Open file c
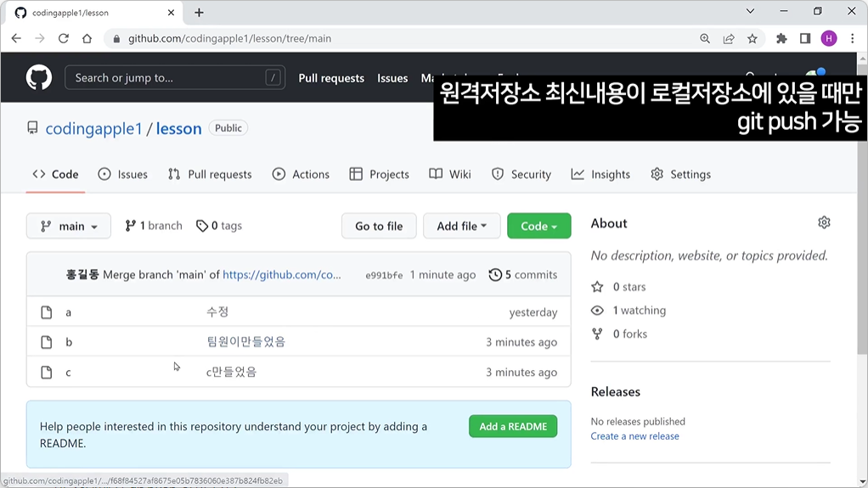The image size is (868, 488). pyautogui.click(x=68, y=373)
